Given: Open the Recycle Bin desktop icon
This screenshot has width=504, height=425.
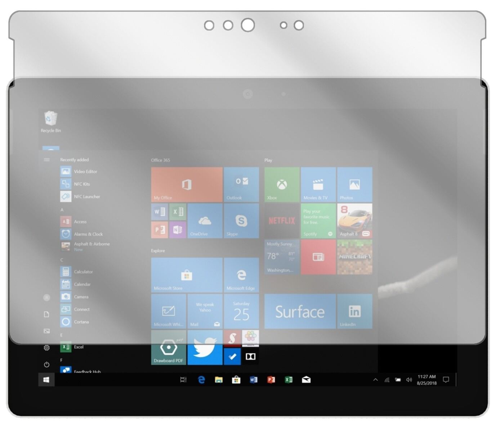Looking at the screenshot, I should tap(51, 122).
